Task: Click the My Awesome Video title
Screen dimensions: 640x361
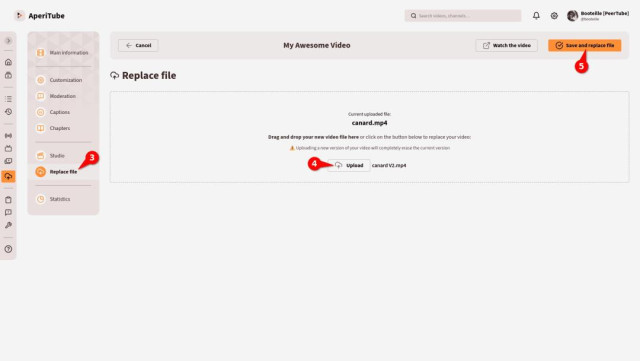Action: point(317,45)
